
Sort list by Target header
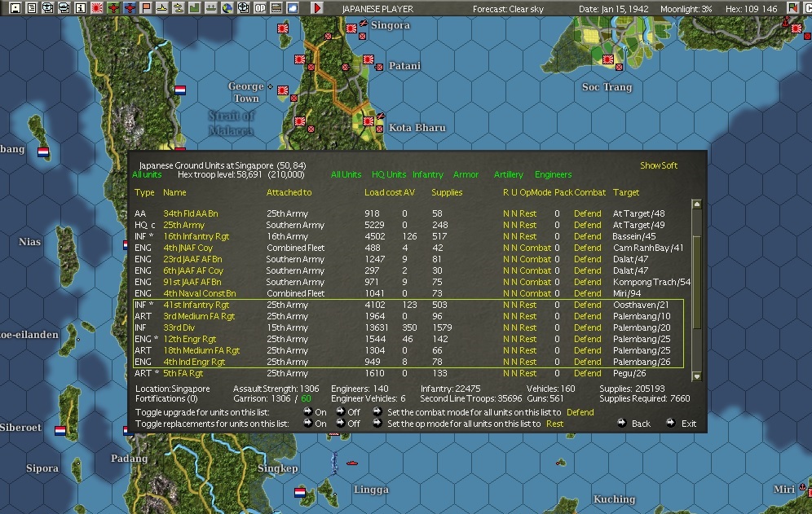(626, 192)
